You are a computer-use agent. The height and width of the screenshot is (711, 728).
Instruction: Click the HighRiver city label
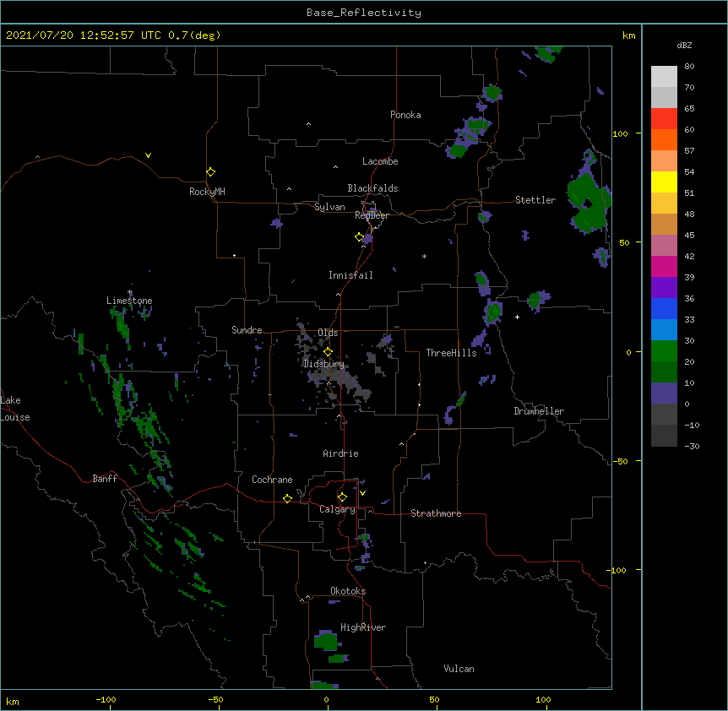pyautogui.click(x=363, y=627)
